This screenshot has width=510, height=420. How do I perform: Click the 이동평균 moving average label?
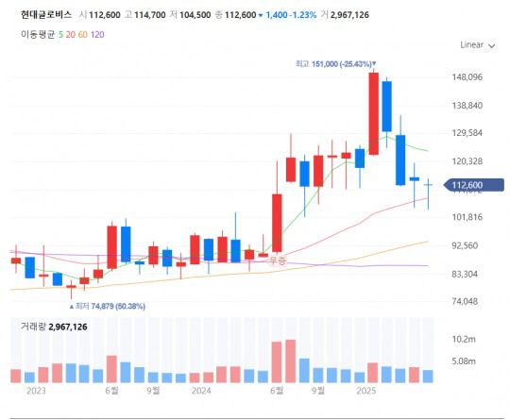pos(38,35)
